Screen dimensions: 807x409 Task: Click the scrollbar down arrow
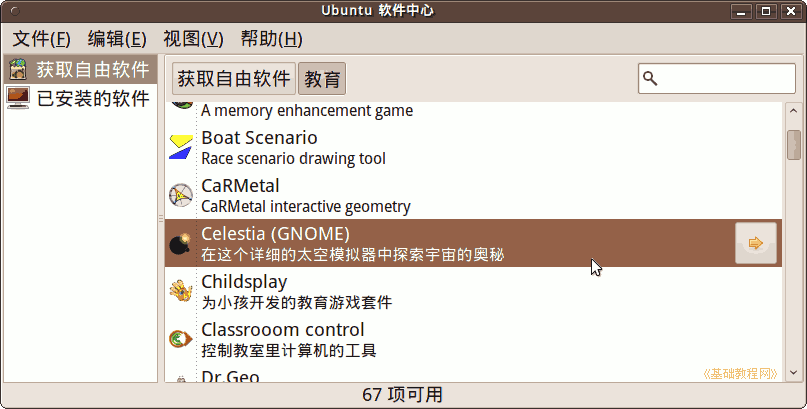point(793,372)
